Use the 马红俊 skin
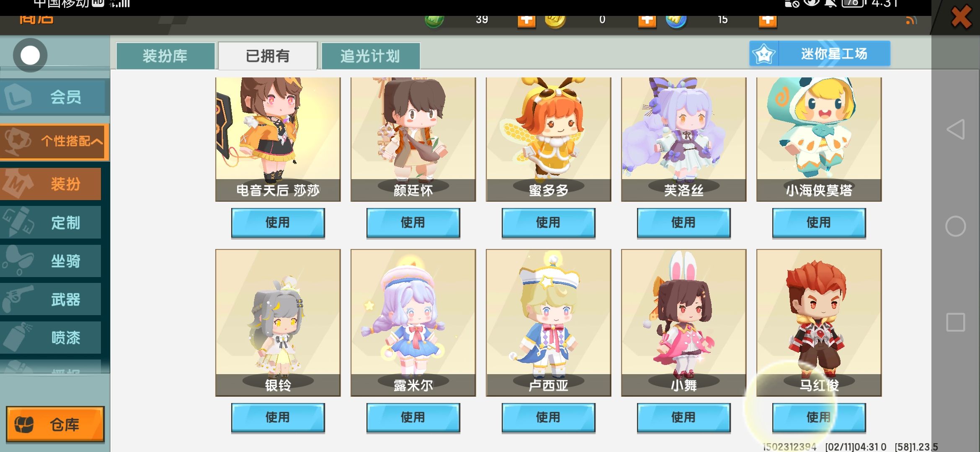 pyautogui.click(x=819, y=418)
